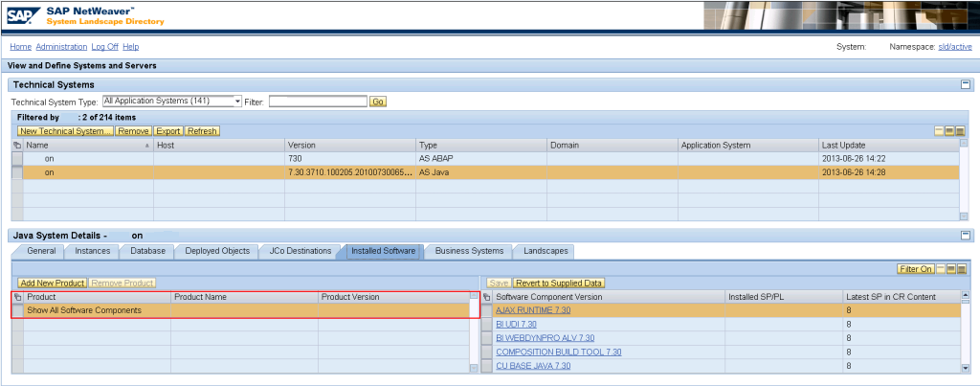Select row marker of AJAX RUNTIME 7.30
This screenshot has height=386, width=980.
487,310
